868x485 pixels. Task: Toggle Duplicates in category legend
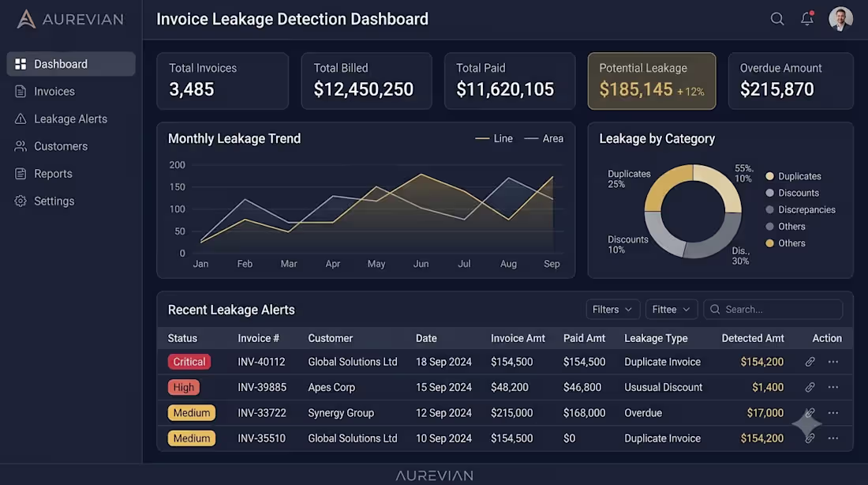[x=793, y=176]
